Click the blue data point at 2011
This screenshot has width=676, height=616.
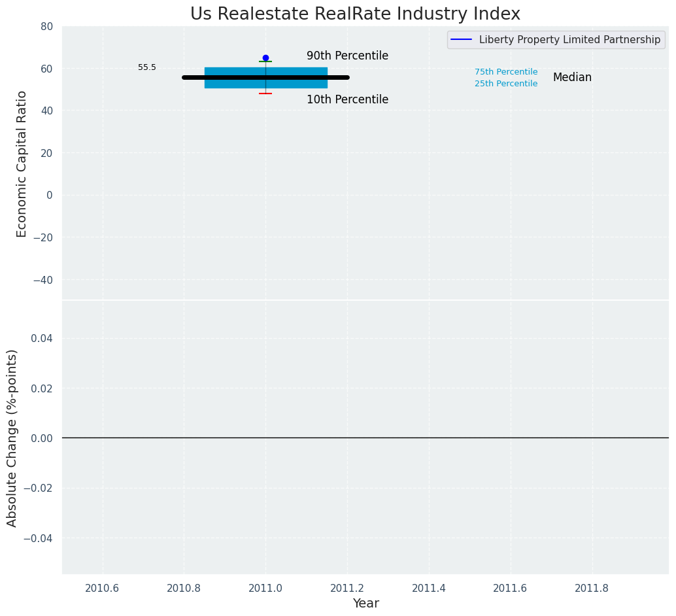pyautogui.click(x=265, y=58)
